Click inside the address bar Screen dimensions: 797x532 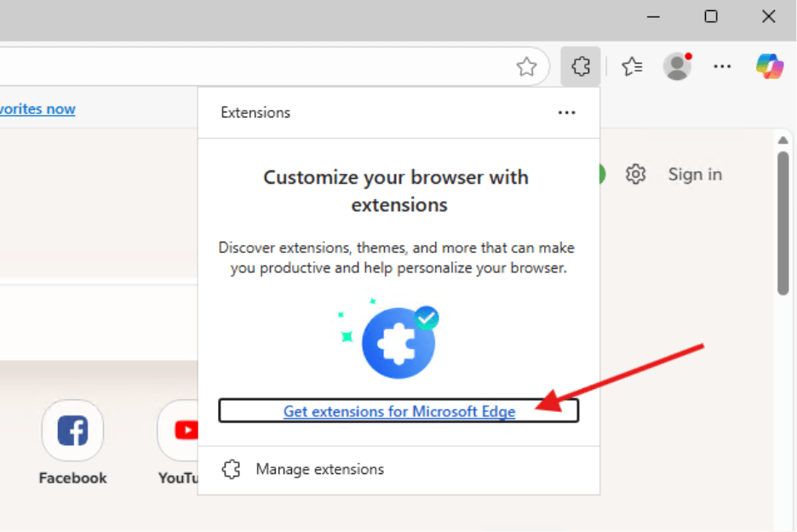255,66
